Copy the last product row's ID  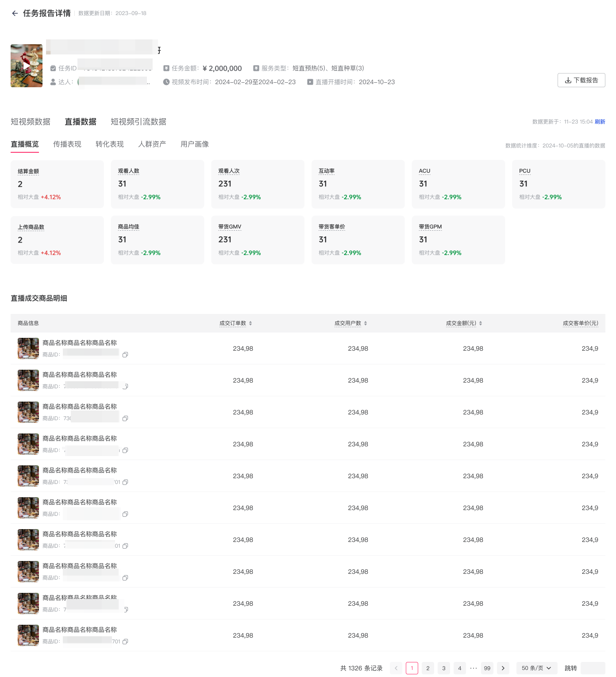pos(125,642)
